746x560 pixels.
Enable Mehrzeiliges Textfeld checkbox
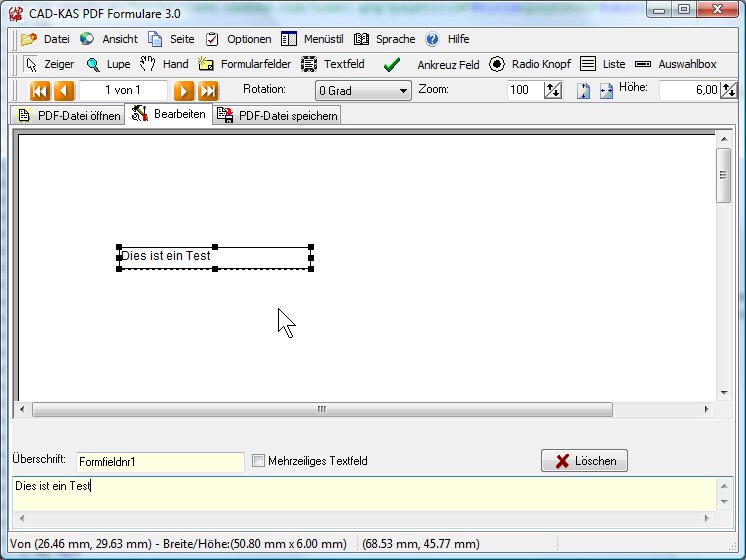point(259,461)
